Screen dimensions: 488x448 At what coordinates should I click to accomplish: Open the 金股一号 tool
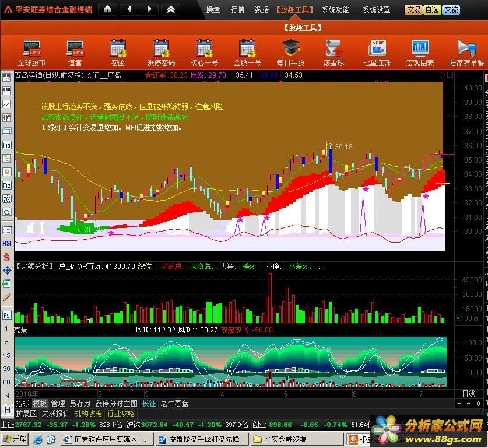(247, 53)
